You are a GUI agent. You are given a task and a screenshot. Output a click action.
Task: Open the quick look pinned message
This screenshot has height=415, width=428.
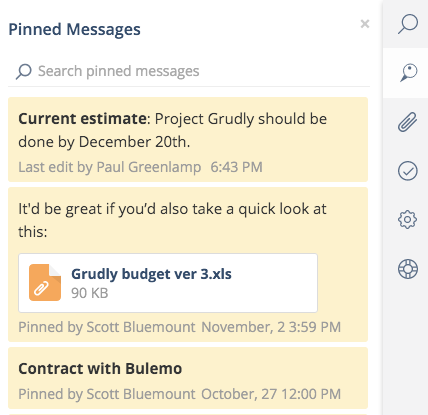point(188,264)
